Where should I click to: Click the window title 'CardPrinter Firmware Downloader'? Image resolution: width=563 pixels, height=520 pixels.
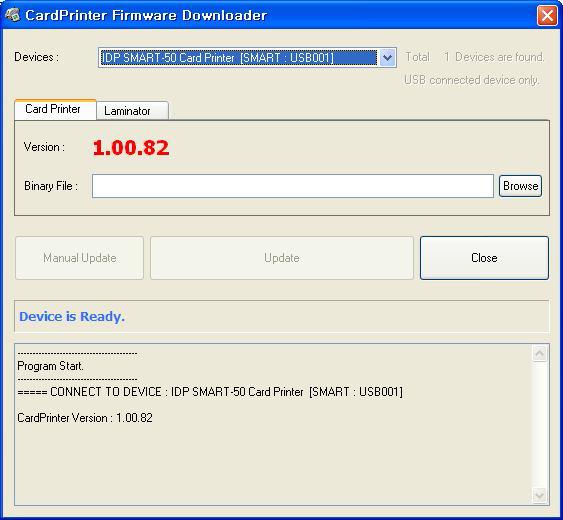click(x=146, y=15)
